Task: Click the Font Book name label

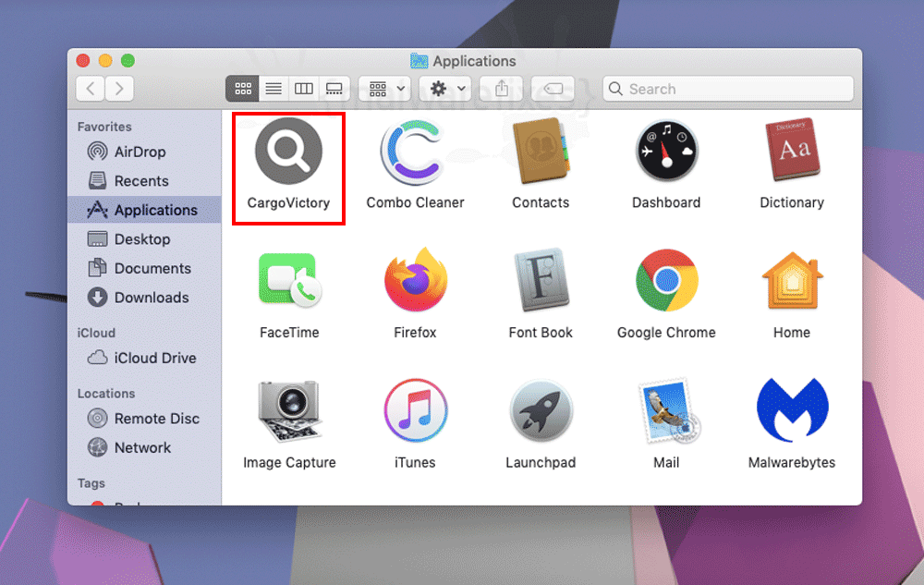Action: (541, 333)
